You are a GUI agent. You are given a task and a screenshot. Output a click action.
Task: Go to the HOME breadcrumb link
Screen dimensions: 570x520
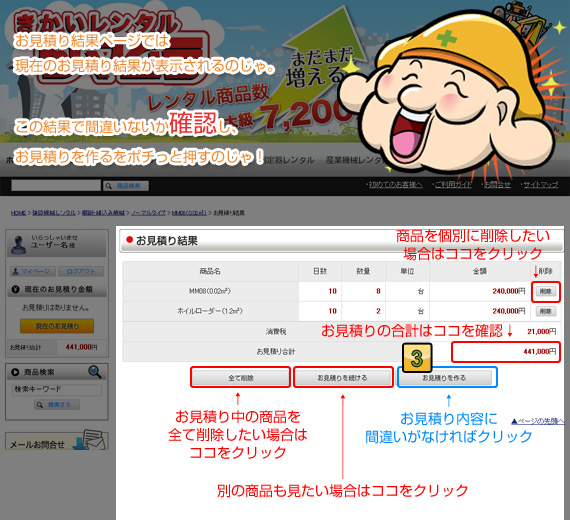(x=18, y=213)
